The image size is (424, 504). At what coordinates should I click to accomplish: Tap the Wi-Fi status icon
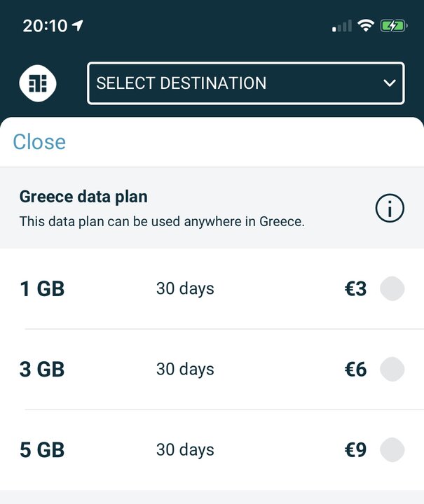coord(366,25)
